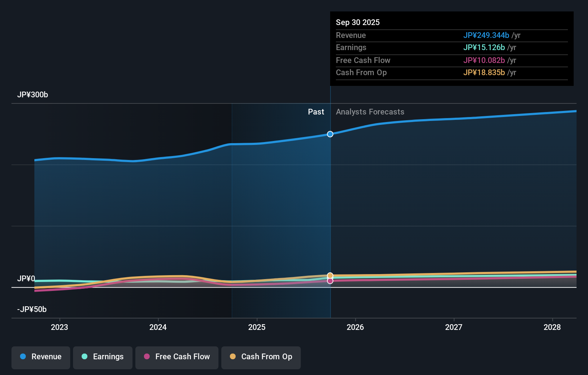This screenshot has height=375, width=588.
Task: Open the Free Cash Flow legend chip
Action: (x=177, y=357)
